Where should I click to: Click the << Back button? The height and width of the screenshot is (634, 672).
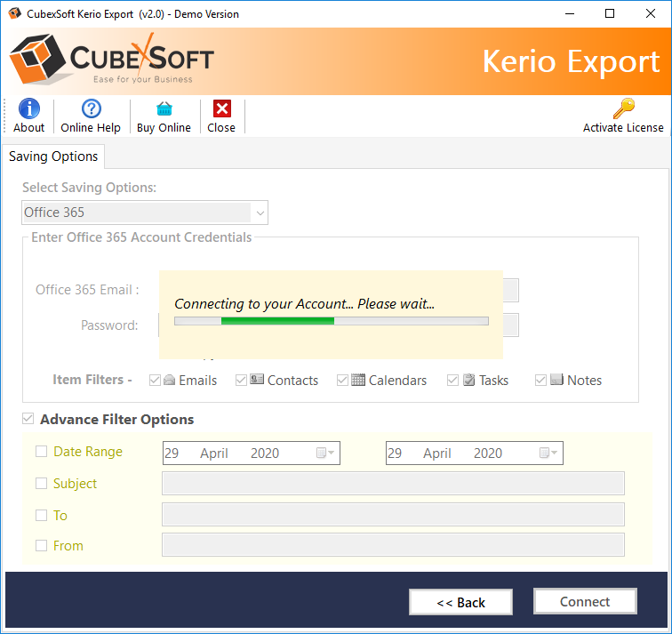pos(460,602)
